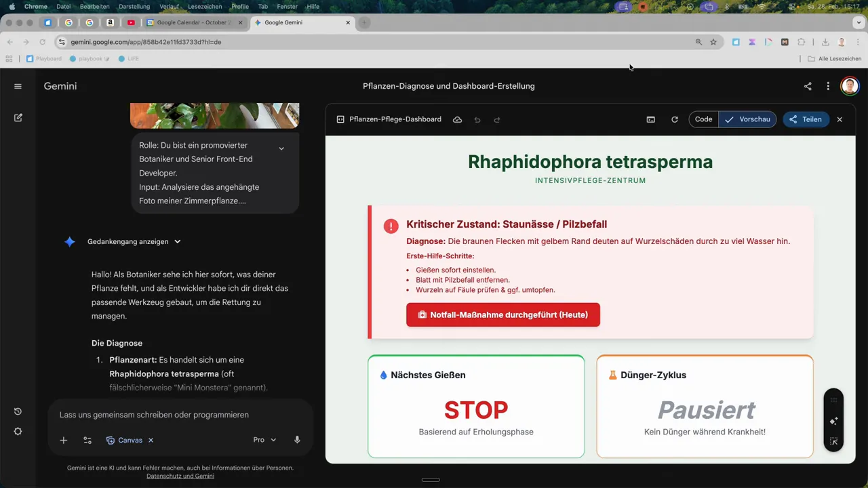The height and width of the screenshot is (488, 868).
Task: Remove the Canvas chip with its X
Action: coord(151,440)
